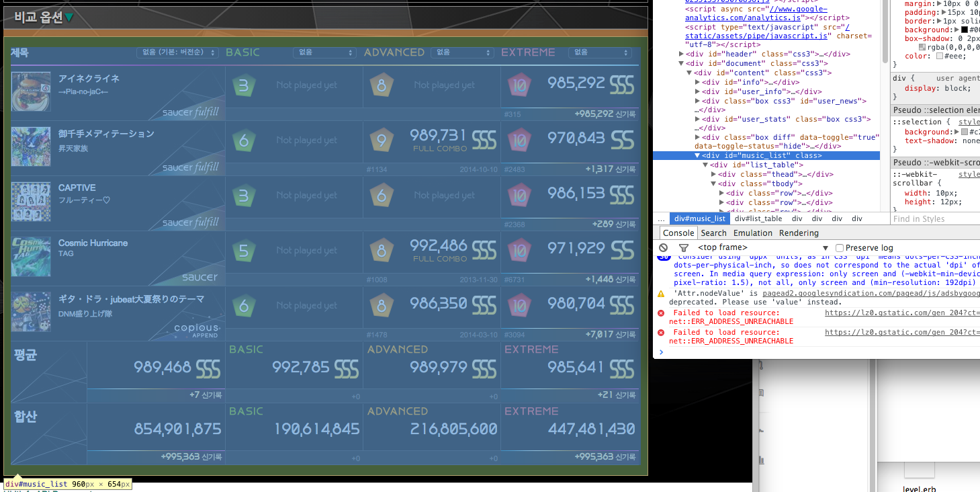Open the アイネクライネ album jacket
Image resolution: width=980 pixels, height=492 pixels.
(31, 91)
